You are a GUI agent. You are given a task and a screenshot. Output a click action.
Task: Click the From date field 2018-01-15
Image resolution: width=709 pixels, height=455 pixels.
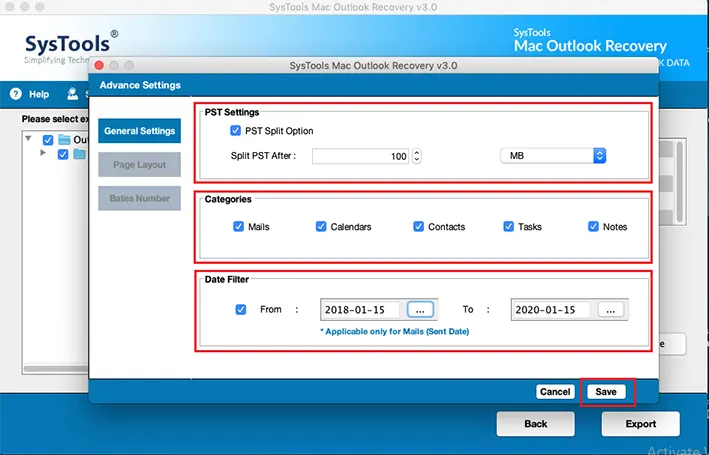360,310
